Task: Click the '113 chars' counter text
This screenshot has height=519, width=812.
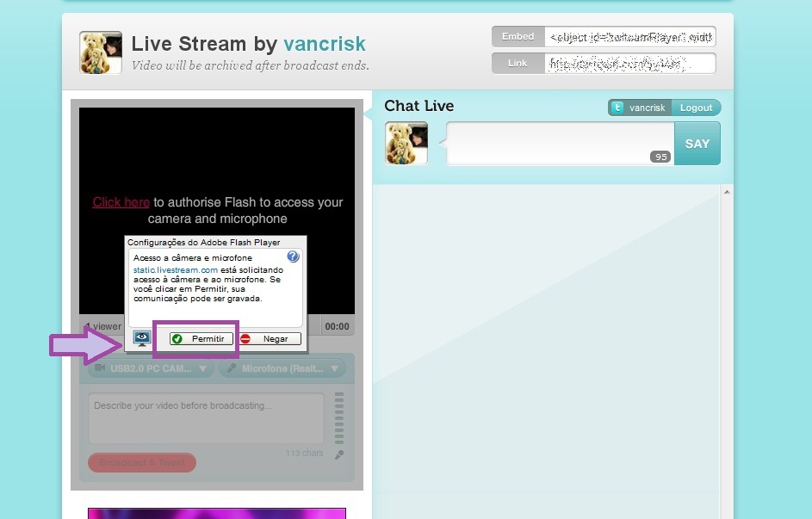Action: 304,454
